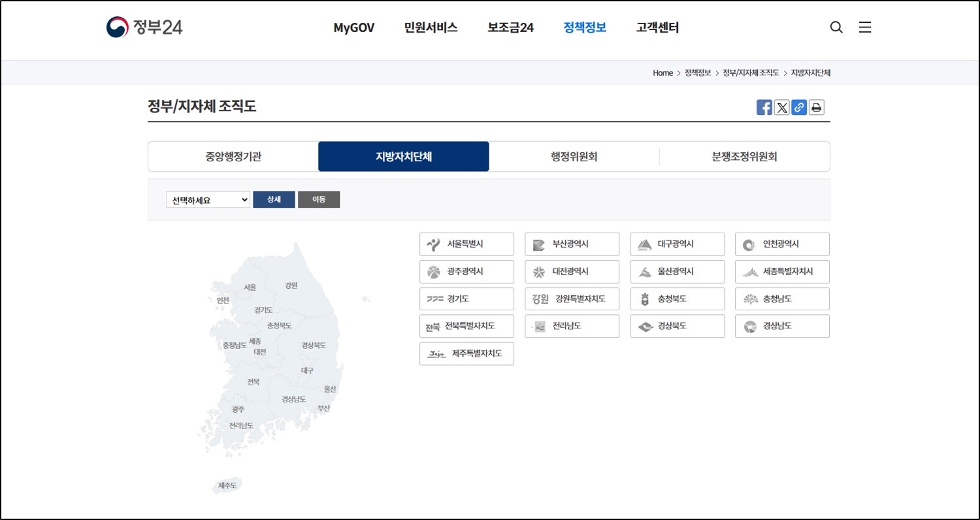Select 서울특별시 with its emblem button

(466, 244)
